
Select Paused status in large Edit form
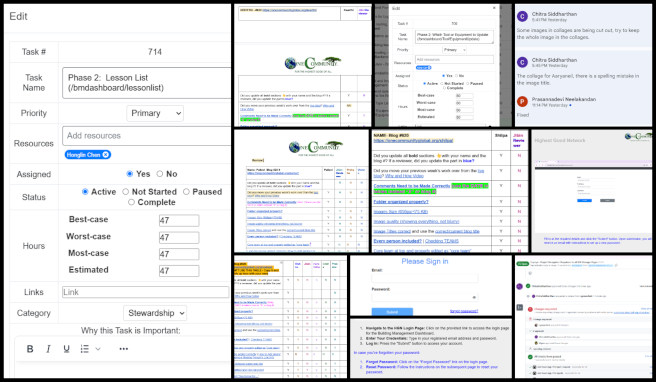click(186, 192)
